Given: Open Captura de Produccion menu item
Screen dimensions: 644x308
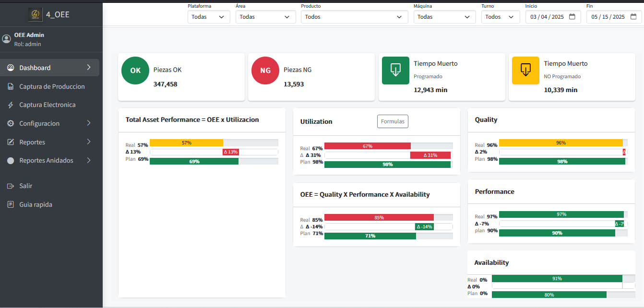Looking at the screenshot, I should pyautogui.click(x=50, y=86).
